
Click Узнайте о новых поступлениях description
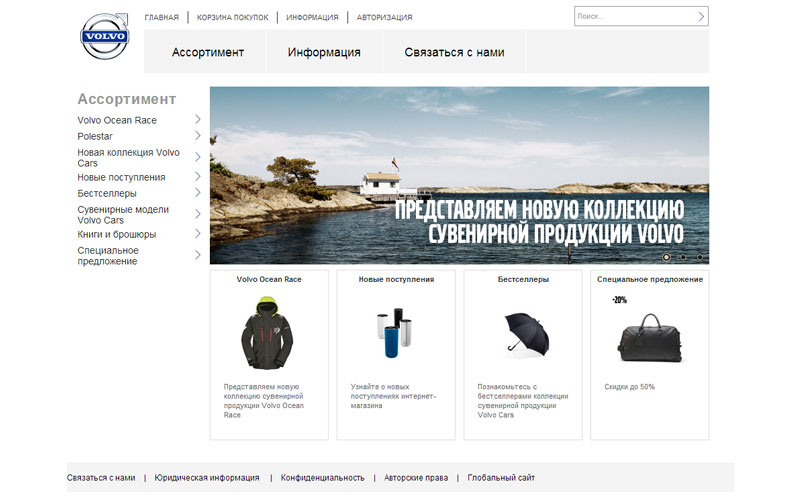393,396
